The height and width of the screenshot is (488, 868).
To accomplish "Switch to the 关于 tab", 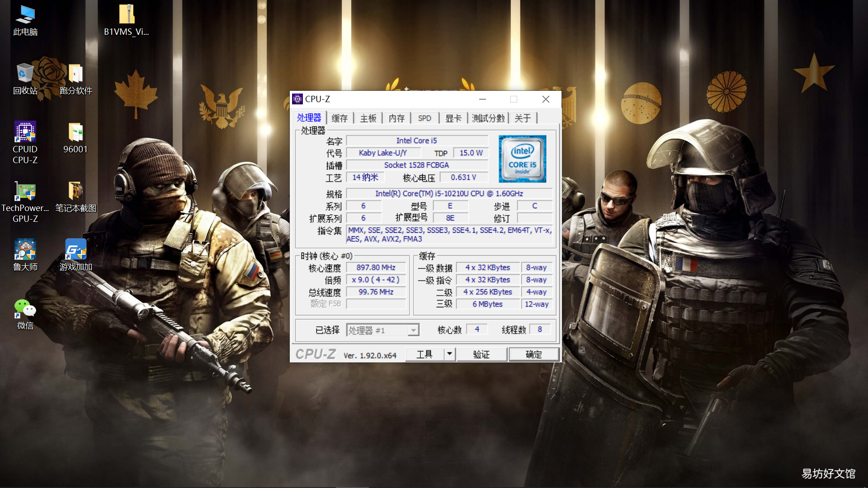I will pos(523,118).
